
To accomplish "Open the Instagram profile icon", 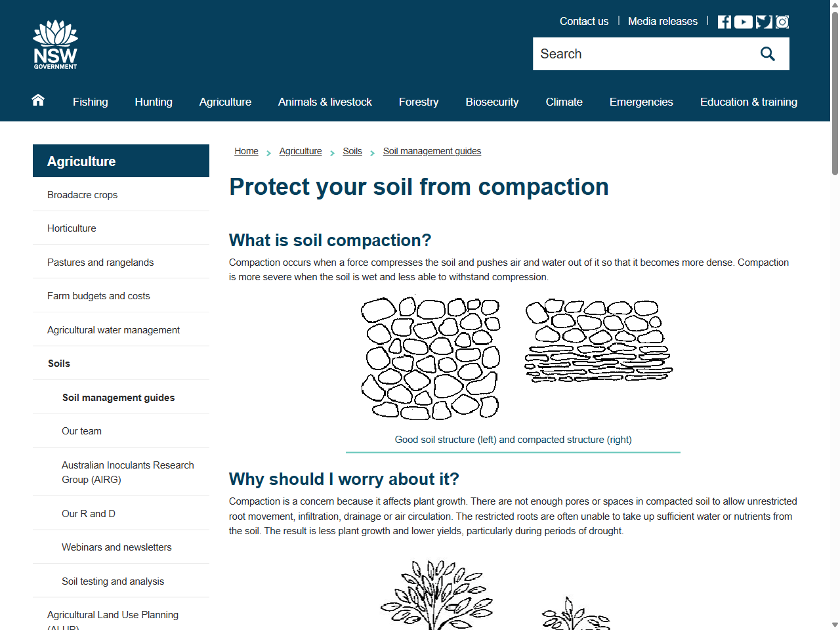I will coord(782,21).
